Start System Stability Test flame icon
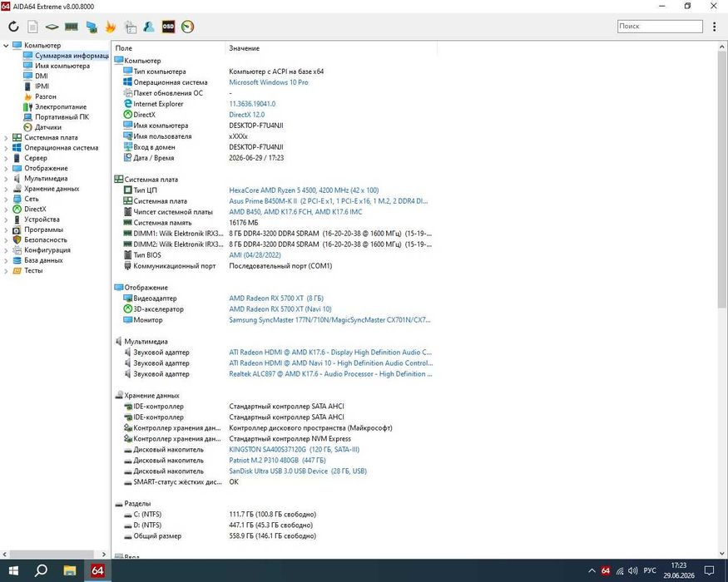The image size is (728, 582). 111,27
